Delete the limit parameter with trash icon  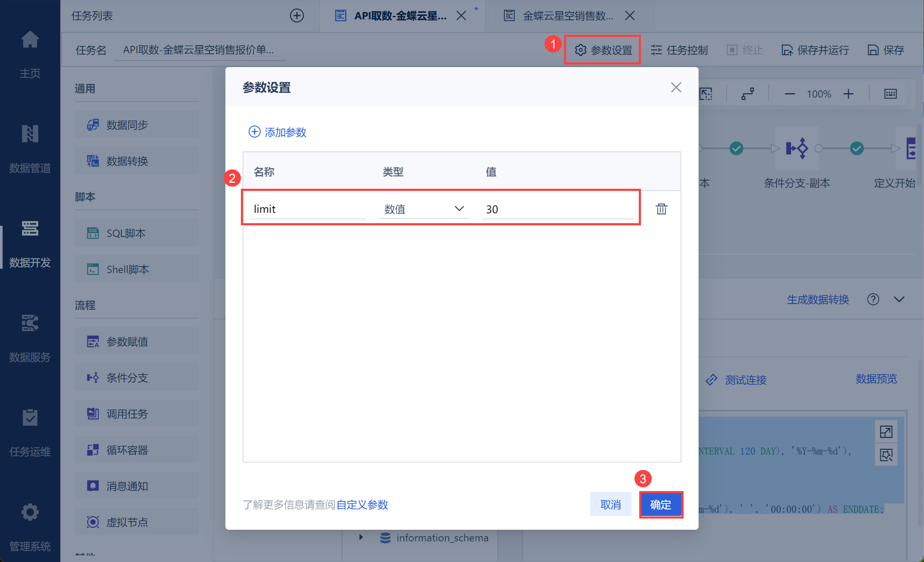tap(661, 209)
